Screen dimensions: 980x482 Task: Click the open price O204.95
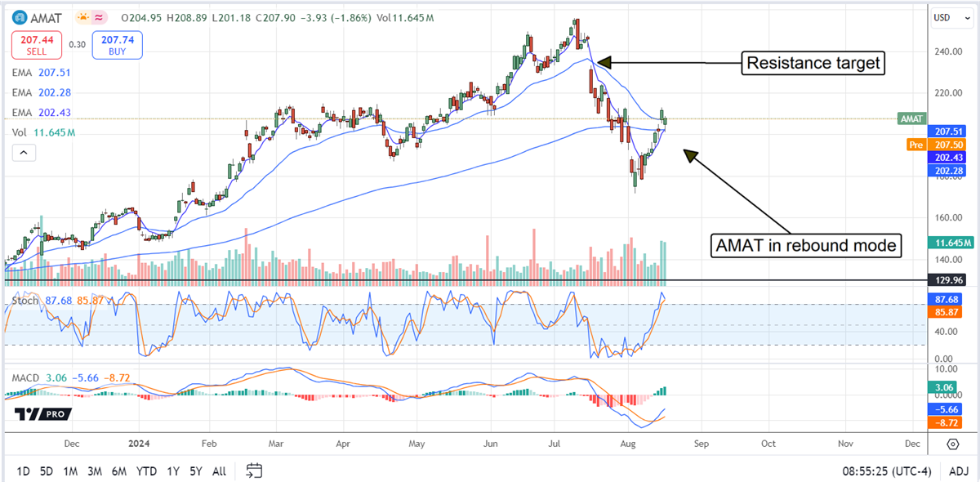coord(140,17)
